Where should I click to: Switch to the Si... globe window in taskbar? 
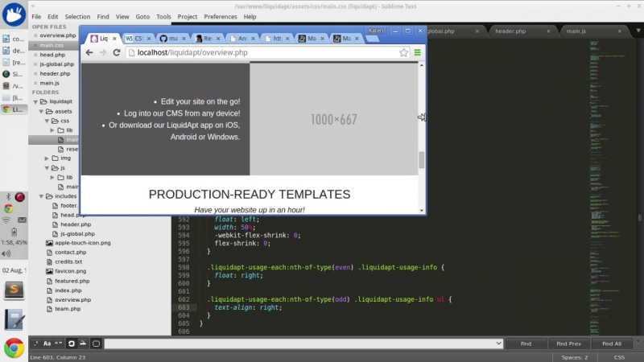coord(14,74)
